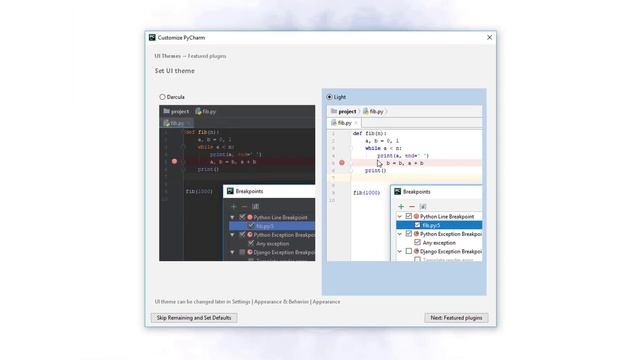Close the fib.py tab in the Light preview
The height and width of the screenshot is (360, 640).
tap(356, 123)
